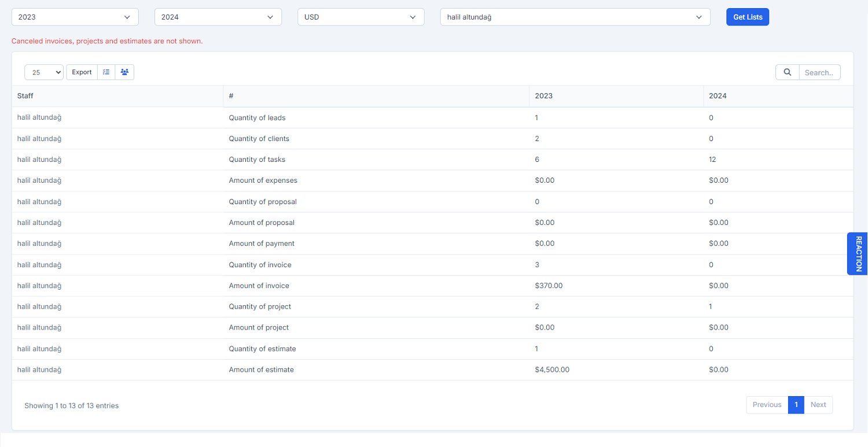Sort by the # column header
Screen dimensions: 868x447
pyautogui.click(x=376, y=96)
